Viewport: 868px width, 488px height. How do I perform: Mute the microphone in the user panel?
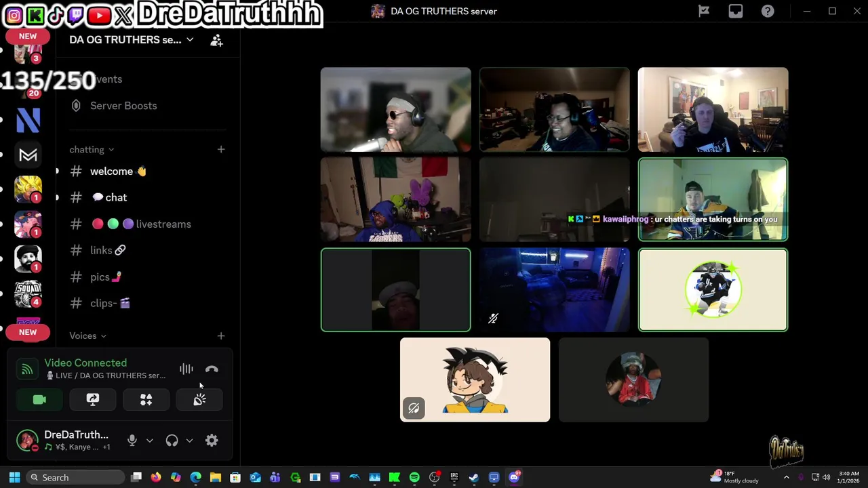click(x=132, y=441)
